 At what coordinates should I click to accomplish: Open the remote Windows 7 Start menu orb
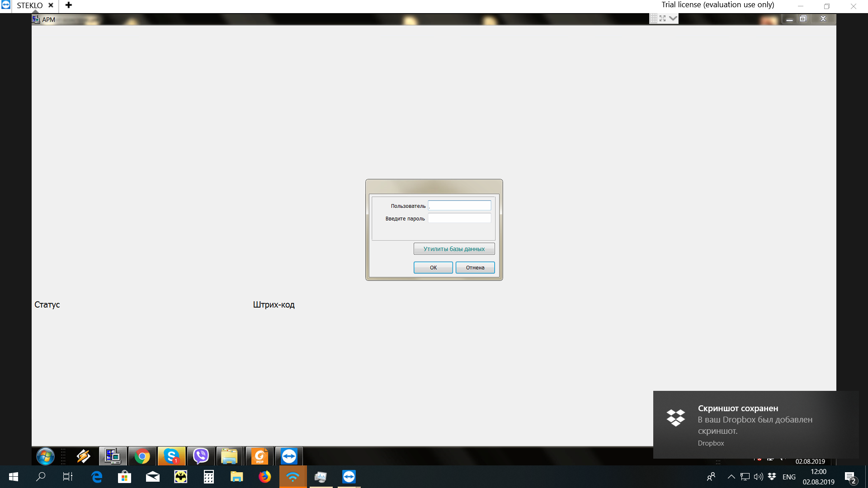click(x=45, y=456)
